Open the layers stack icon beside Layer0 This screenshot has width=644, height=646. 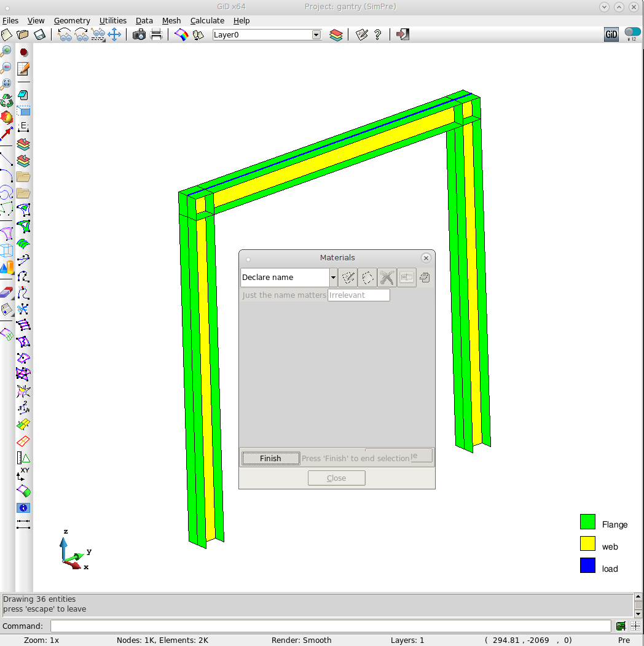pyautogui.click(x=336, y=34)
